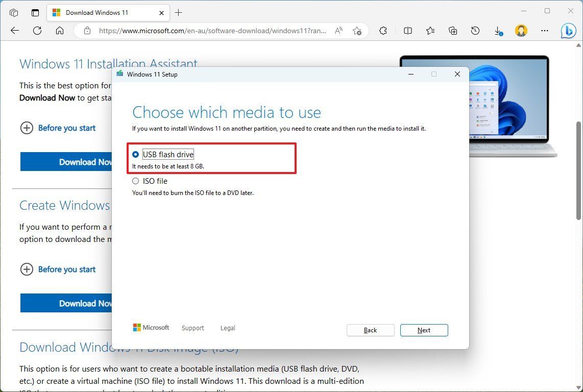The width and height of the screenshot is (583, 392).
Task: Open the Favorites list
Action: 430,31
